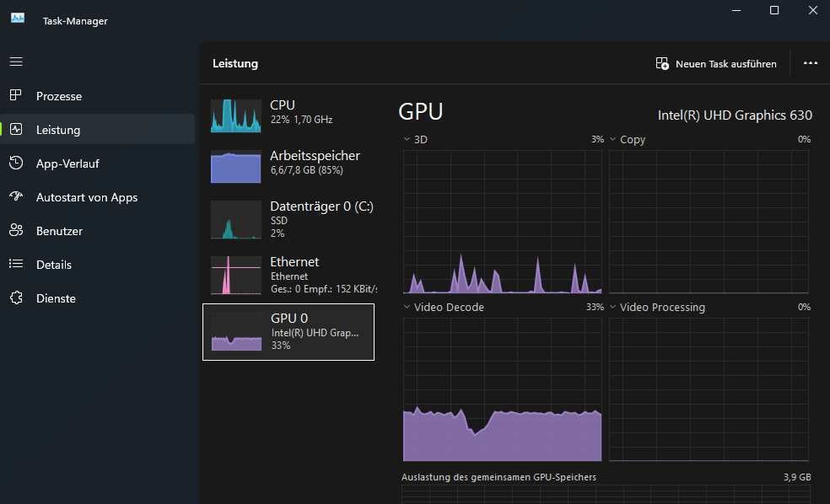The image size is (830, 504).
Task: Switch to Benutzer page
Action: click(97, 231)
